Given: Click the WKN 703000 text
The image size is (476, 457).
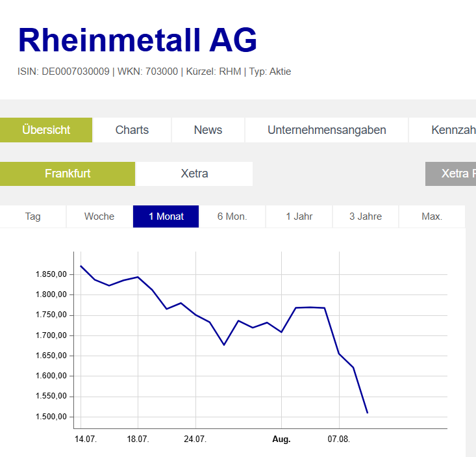Looking at the screenshot, I should click(x=147, y=72).
